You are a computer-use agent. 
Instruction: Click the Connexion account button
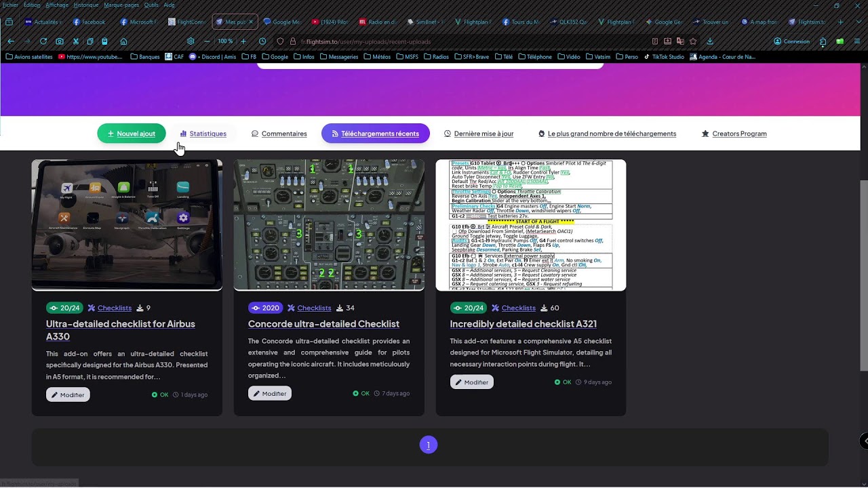[792, 41]
